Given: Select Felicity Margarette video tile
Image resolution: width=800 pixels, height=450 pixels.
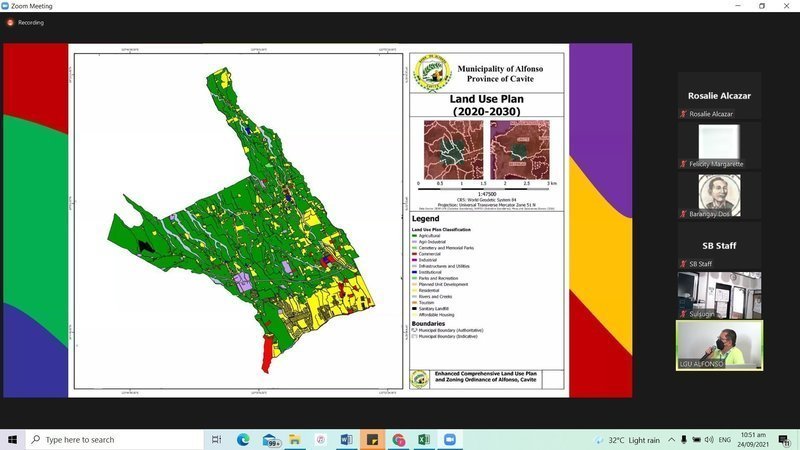Looking at the screenshot, I should point(719,145).
